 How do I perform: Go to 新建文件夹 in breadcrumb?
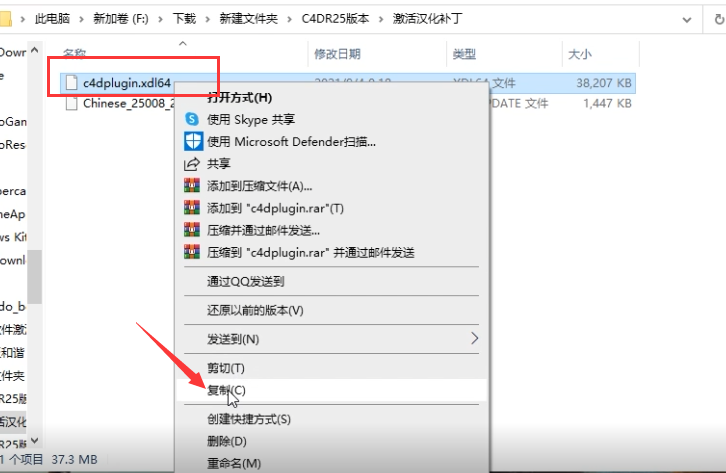coord(249,19)
